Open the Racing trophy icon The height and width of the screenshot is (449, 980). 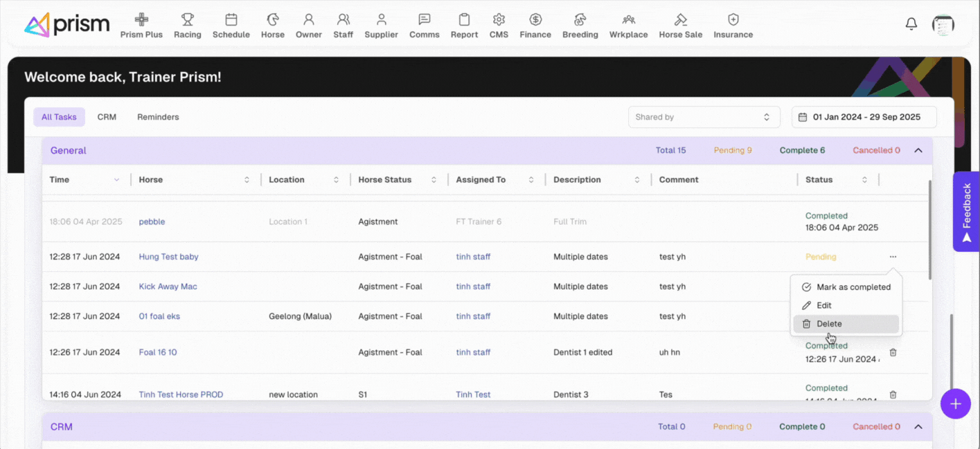pyautogui.click(x=187, y=20)
